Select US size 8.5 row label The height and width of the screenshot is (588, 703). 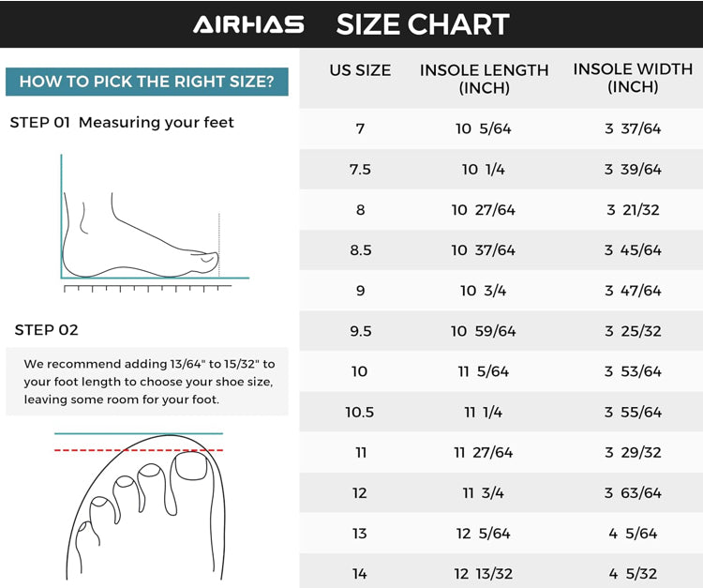(x=360, y=250)
